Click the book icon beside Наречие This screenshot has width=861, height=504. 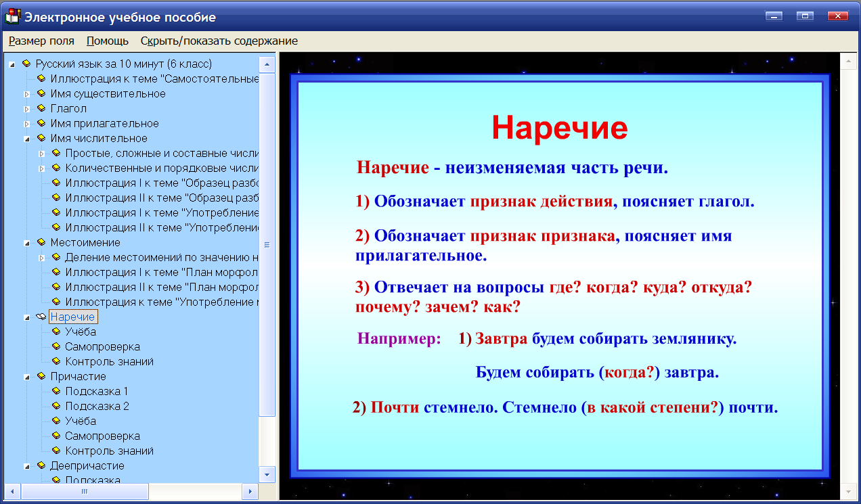[41, 316]
